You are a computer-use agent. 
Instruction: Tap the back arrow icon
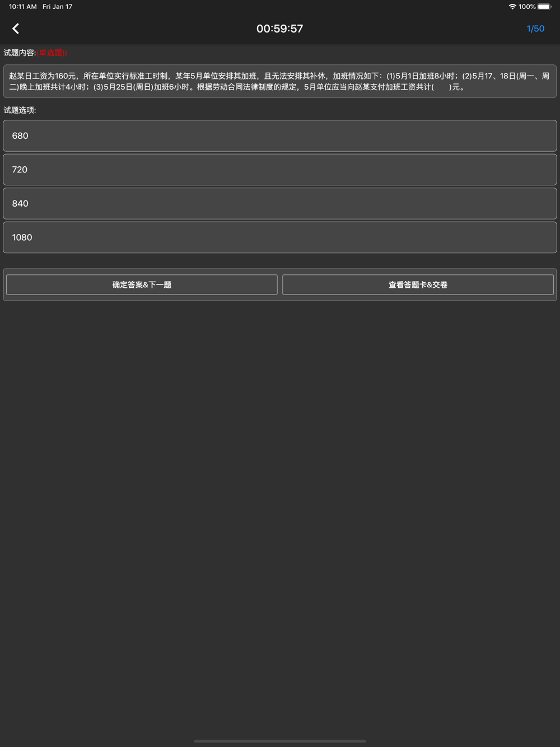(x=16, y=29)
